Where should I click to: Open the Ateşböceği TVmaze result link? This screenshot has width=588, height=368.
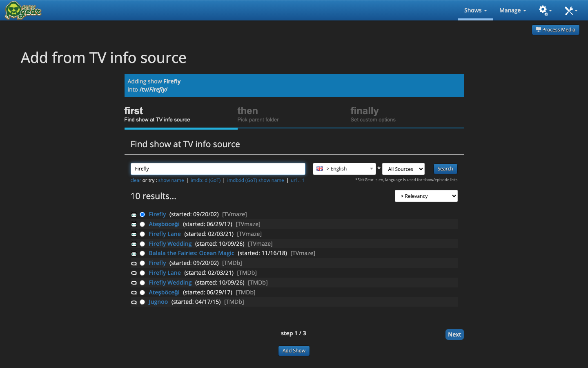pos(164,224)
